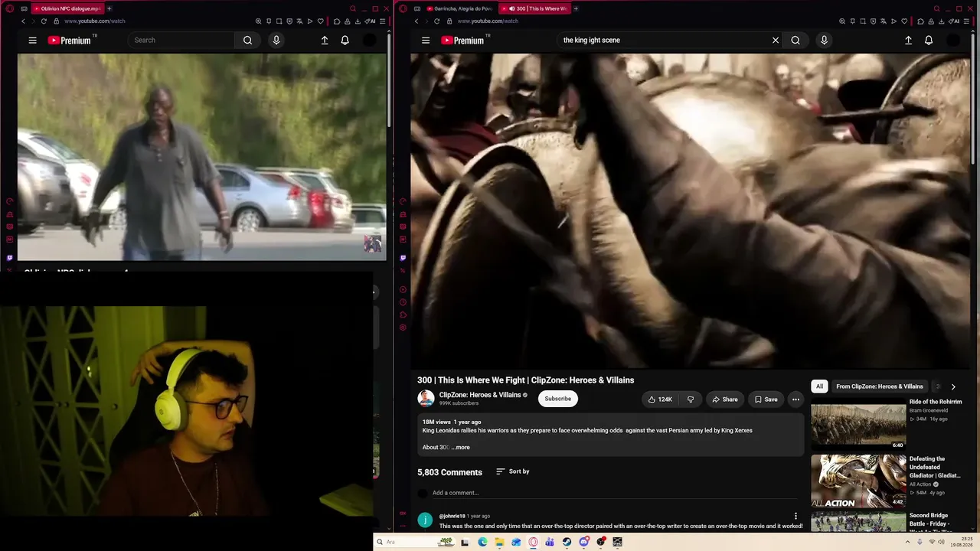Image resolution: width=980 pixels, height=551 pixels.
Task: Open a new tab in the right browser window
Action: 576,8
